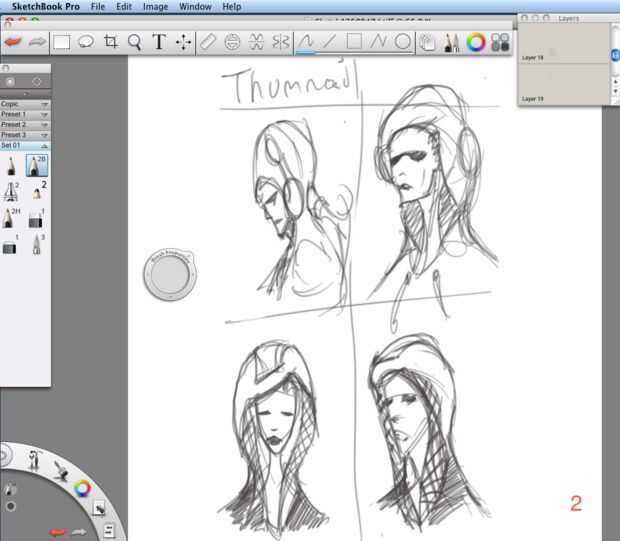Screen dimensions: 620x541
Task: Toggle the Ellipse guide tool
Action: (232, 42)
